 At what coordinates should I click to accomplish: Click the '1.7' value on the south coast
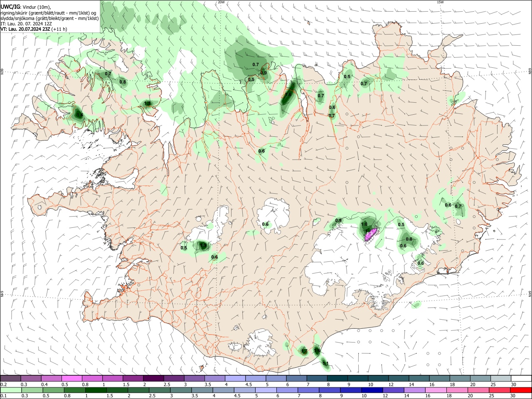(304, 351)
